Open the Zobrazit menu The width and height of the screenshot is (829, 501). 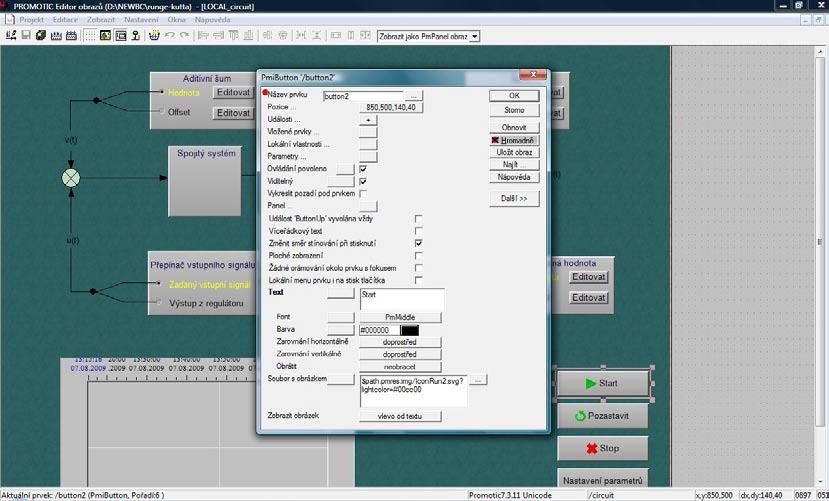click(x=101, y=20)
